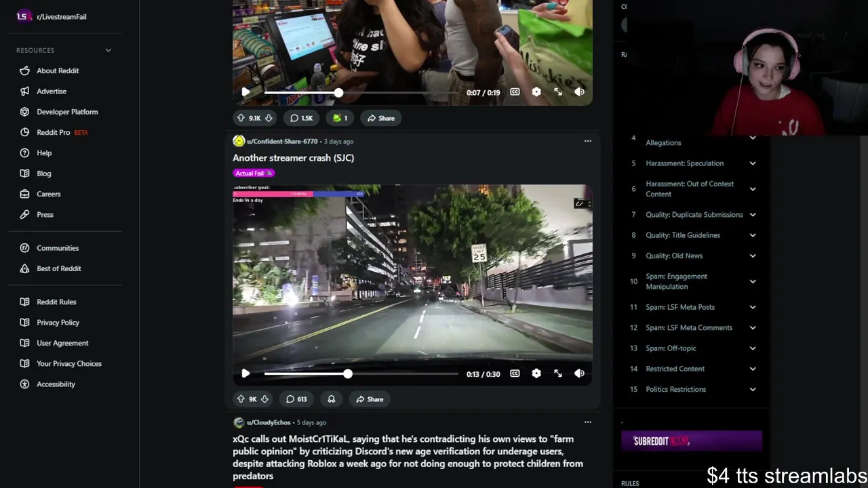The width and height of the screenshot is (868, 488).
Task: Open the 613 comments on crash post
Action: coord(296,399)
